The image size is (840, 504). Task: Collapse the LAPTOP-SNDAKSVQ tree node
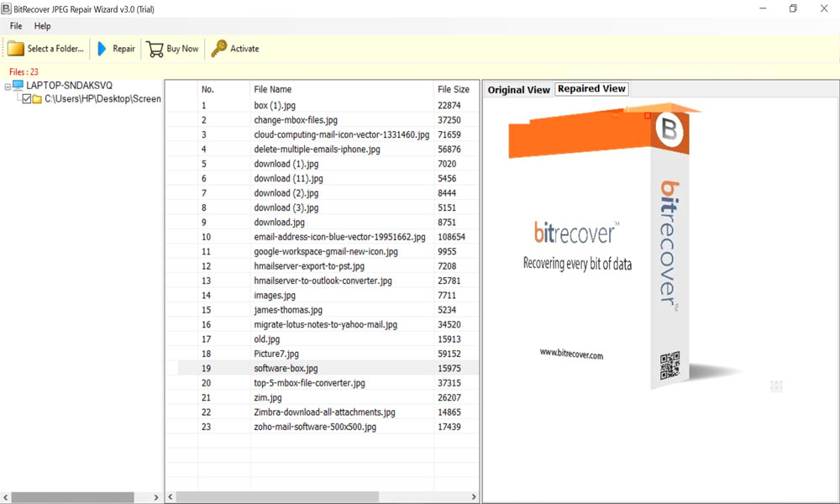[x=8, y=87]
